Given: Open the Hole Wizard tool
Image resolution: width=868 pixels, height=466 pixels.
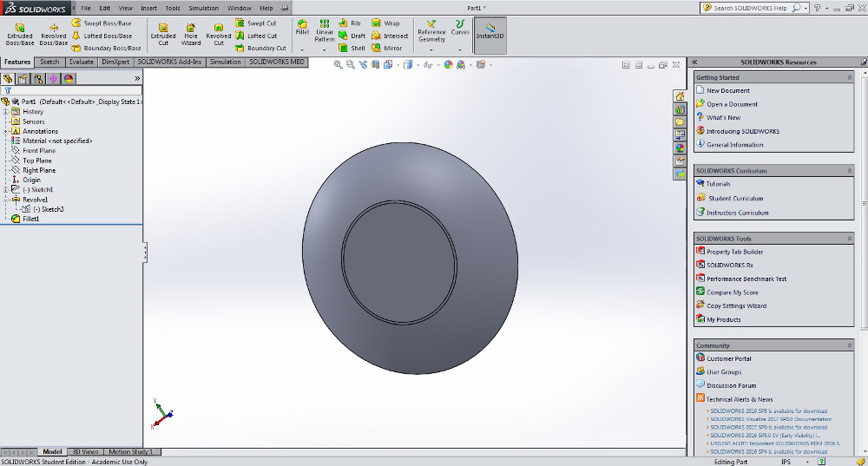Looking at the screenshot, I should (x=190, y=35).
